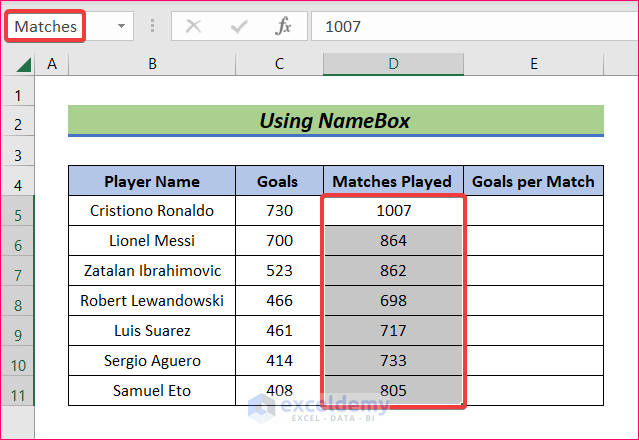Click the formula bar showing 1007
Image resolution: width=639 pixels, height=440 pixels.
click(470, 26)
